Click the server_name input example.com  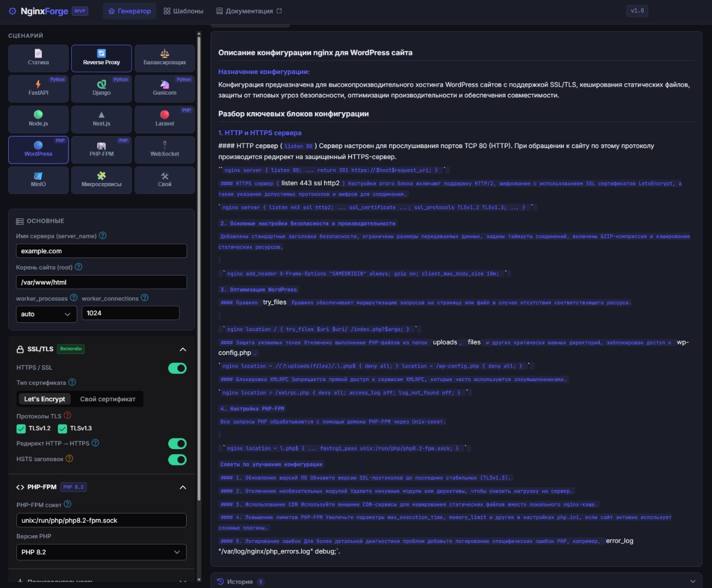coord(101,251)
